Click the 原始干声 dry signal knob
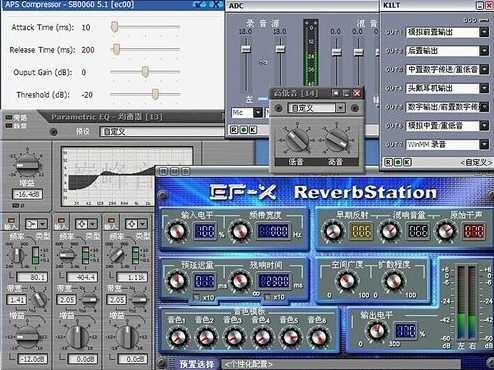Viewport: 494px width, 370px height. point(446,231)
